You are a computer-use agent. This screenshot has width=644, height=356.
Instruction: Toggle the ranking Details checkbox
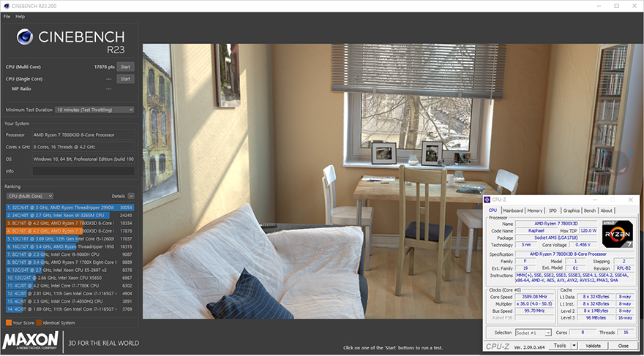[x=131, y=196]
